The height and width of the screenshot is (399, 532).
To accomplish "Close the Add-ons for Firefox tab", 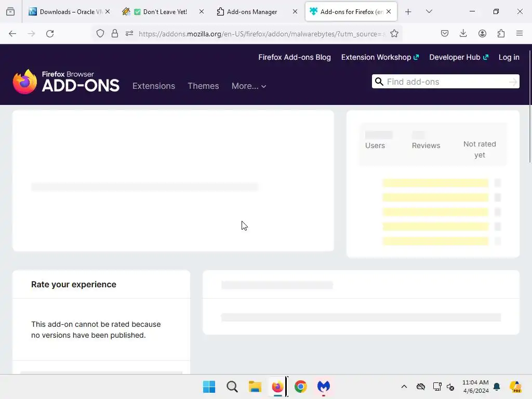I will (389, 11).
